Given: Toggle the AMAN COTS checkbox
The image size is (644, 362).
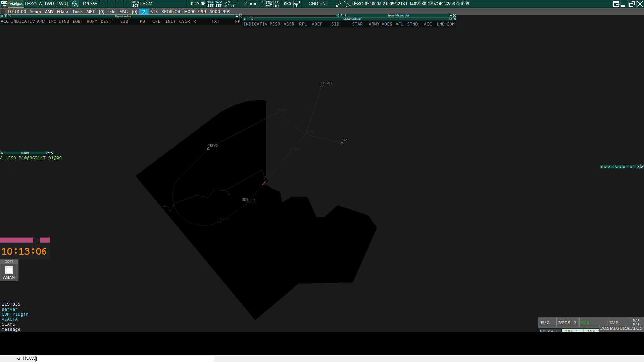Looking at the screenshot, I should tap(9, 270).
